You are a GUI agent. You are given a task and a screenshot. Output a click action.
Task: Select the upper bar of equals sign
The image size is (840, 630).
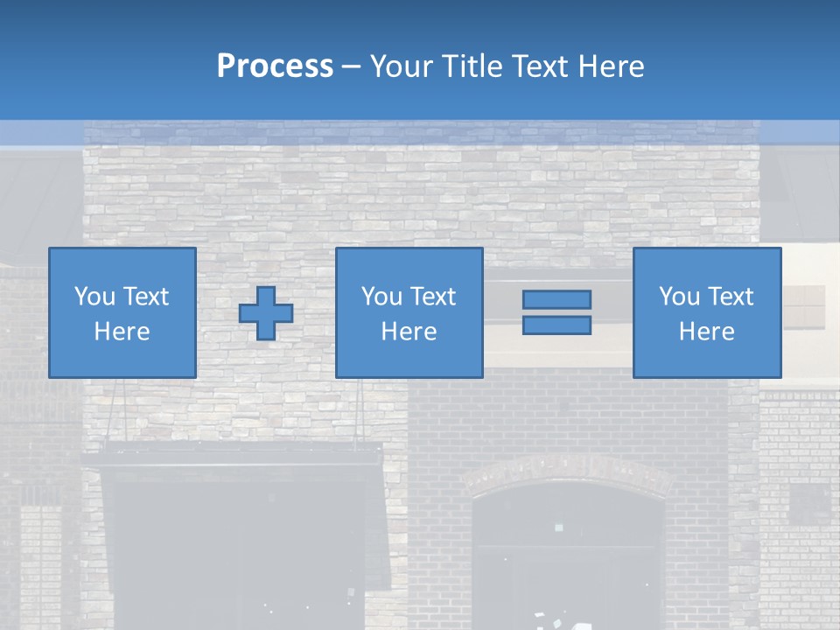(556, 300)
